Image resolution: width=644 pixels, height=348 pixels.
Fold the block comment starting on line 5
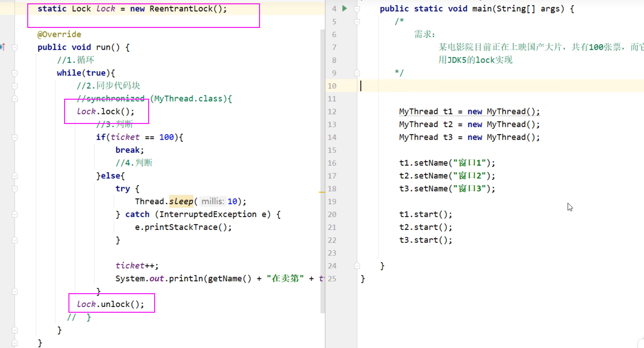coord(357,22)
